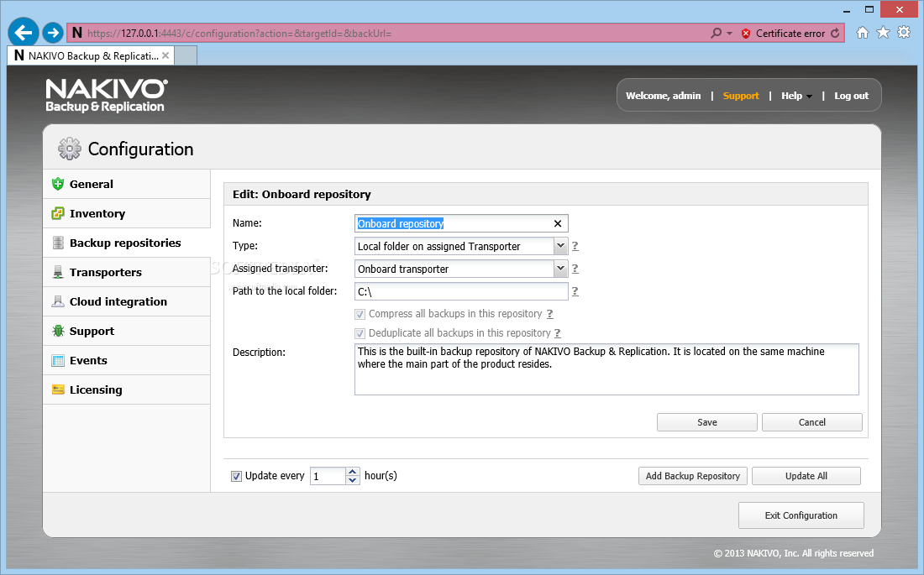Open the Inventory configuration section
924x575 pixels.
coord(127,213)
